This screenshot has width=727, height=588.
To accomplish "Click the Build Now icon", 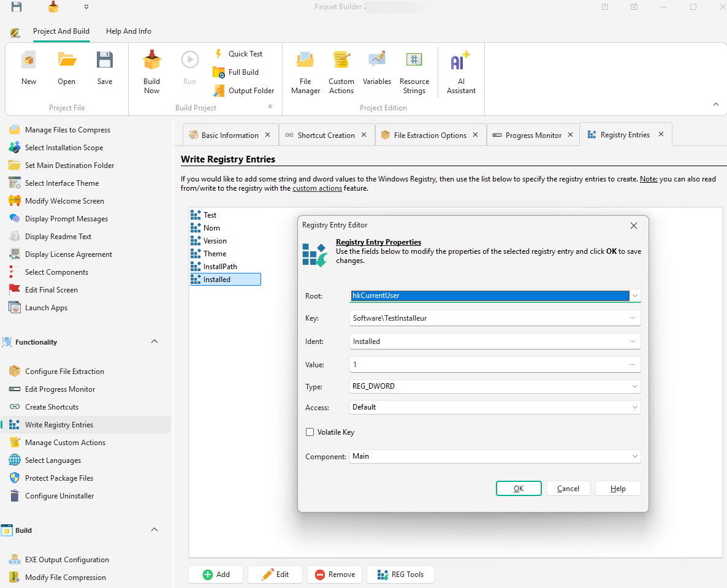I will click(x=151, y=69).
